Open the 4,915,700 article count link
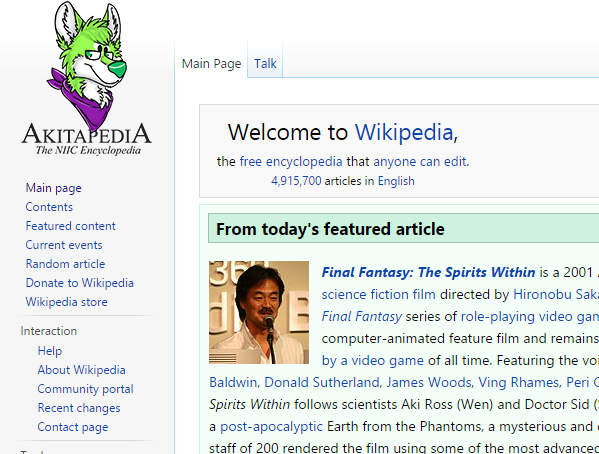 [296, 181]
